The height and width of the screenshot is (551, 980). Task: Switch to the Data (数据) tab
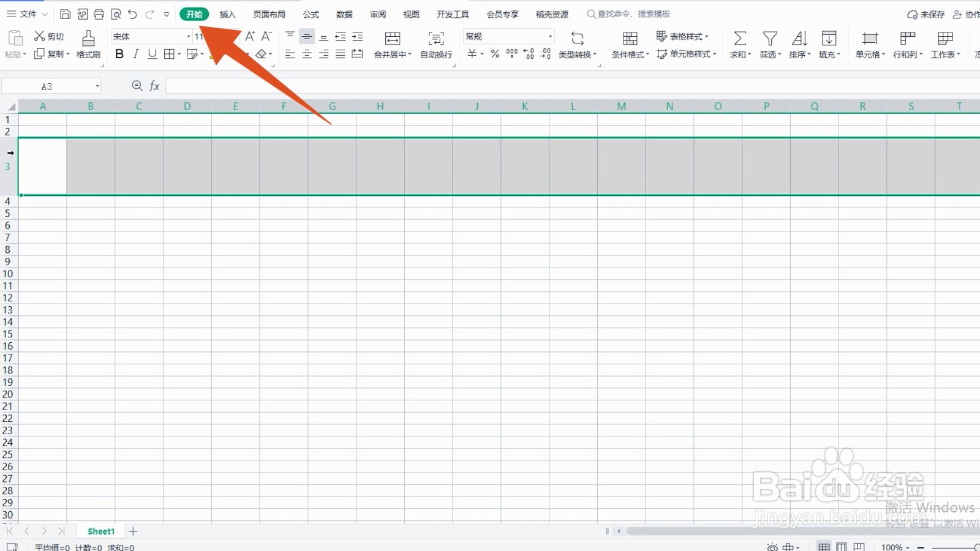344,14
